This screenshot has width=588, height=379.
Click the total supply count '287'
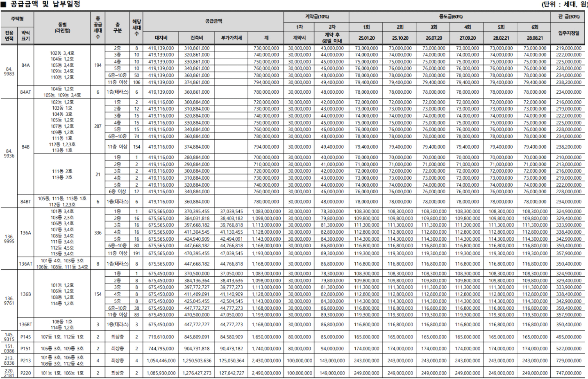98,126
